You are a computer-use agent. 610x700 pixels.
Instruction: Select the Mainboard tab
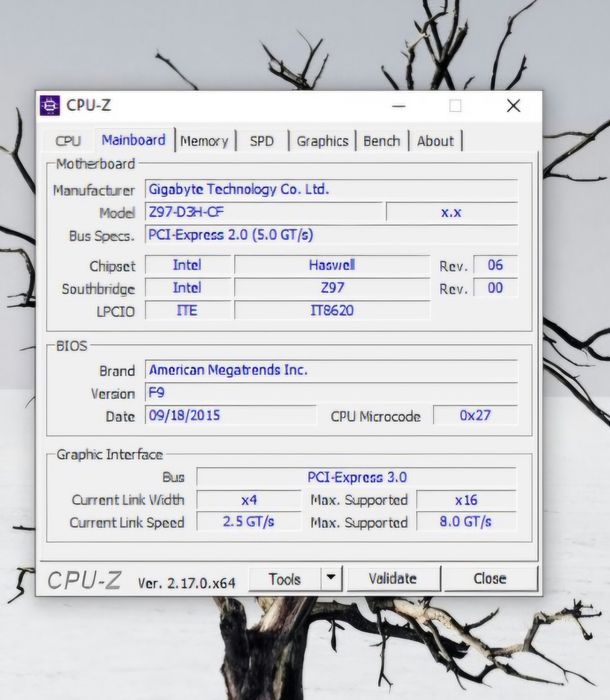tap(134, 140)
